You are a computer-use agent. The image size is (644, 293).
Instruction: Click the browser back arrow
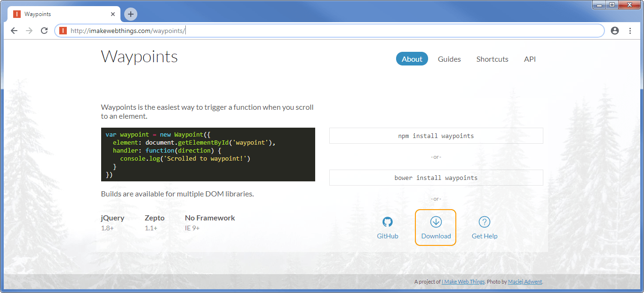click(14, 31)
